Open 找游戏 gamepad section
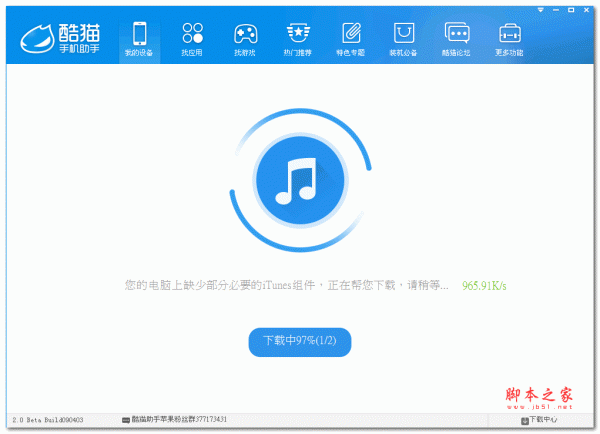 tap(245, 39)
